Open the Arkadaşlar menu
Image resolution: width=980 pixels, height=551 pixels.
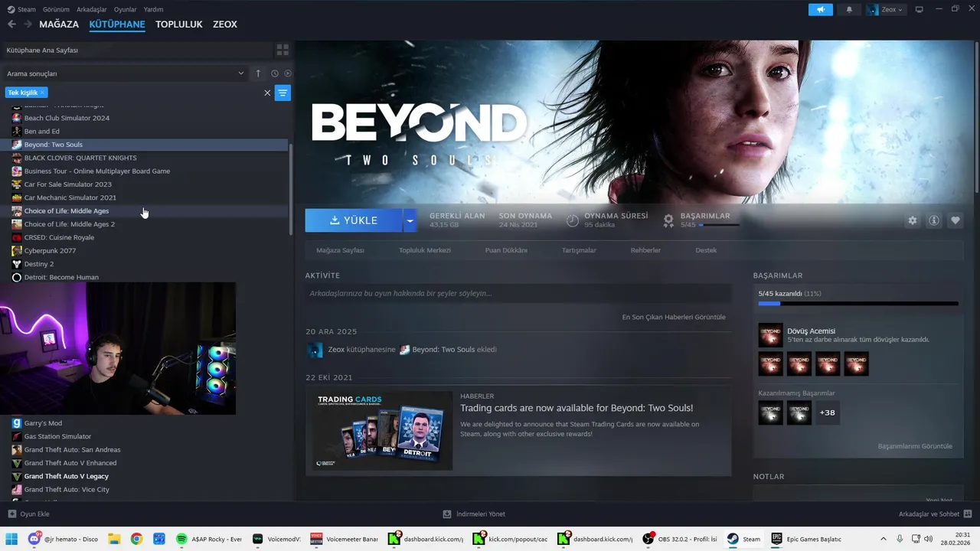(x=92, y=9)
